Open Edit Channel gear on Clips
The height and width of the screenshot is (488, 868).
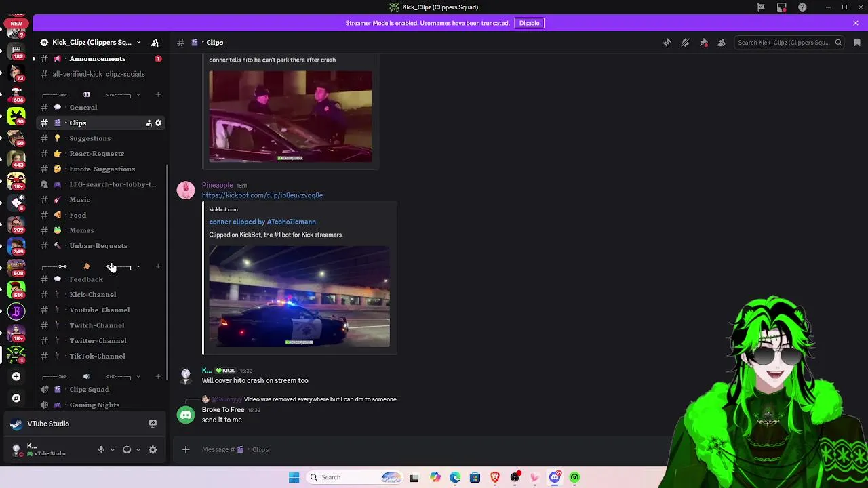(158, 123)
